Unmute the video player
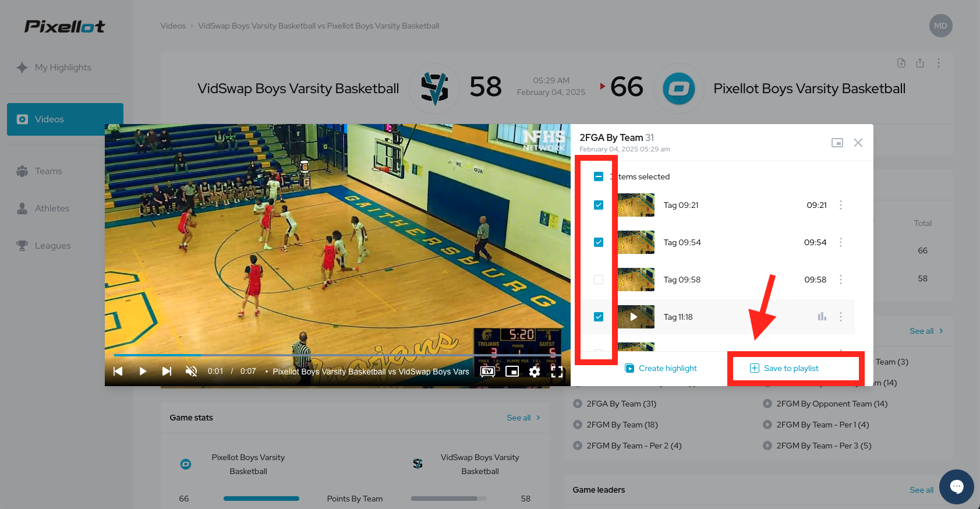The image size is (980, 509). click(x=191, y=372)
